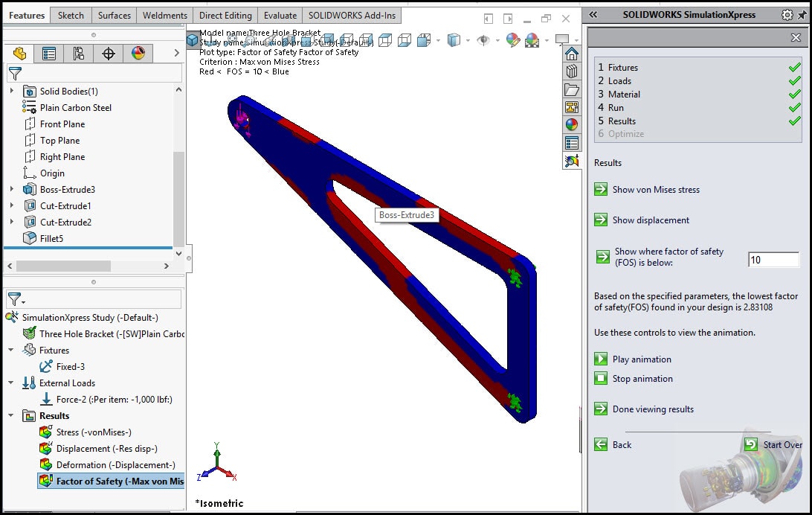Image resolution: width=812 pixels, height=515 pixels.
Task: Open SOLIDWORKS Resources home icon in task pane
Action: point(572,54)
